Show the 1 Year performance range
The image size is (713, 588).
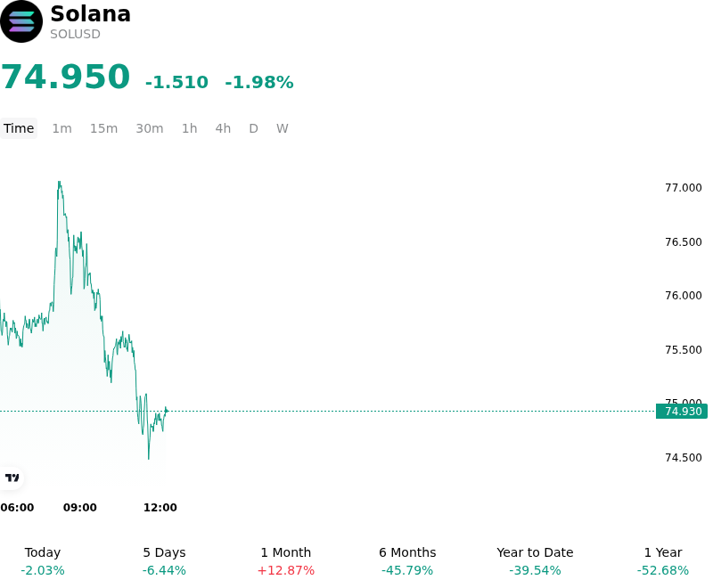(x=663, y=561)
